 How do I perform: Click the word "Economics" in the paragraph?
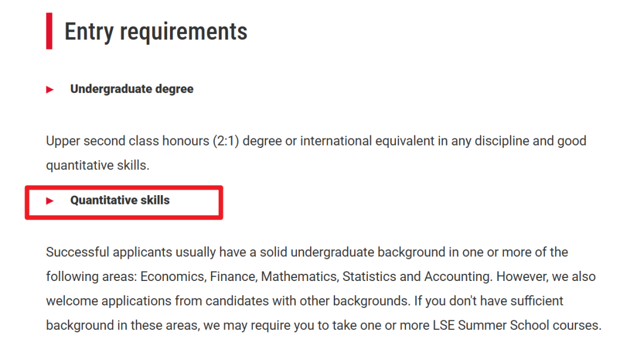tap(172, 277)
